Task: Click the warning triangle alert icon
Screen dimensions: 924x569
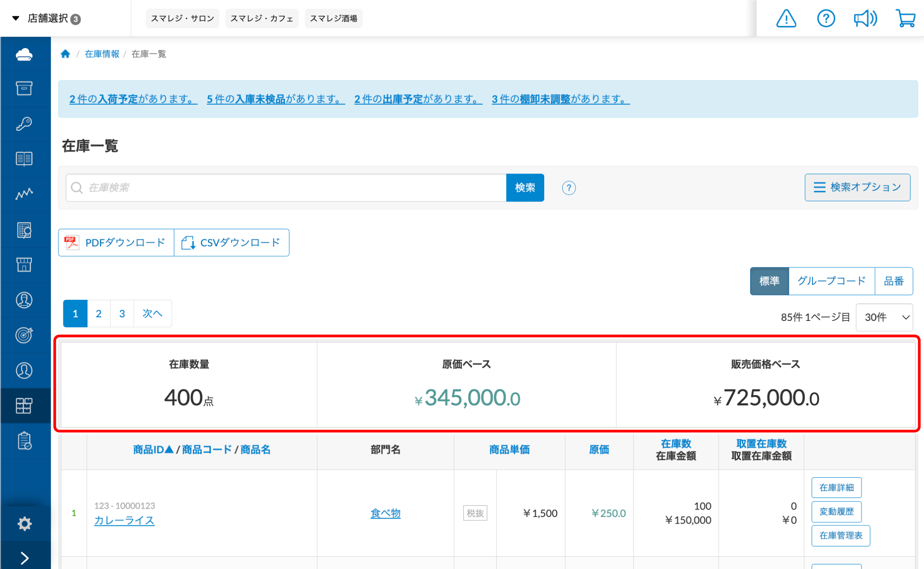Action: (786, 18)
